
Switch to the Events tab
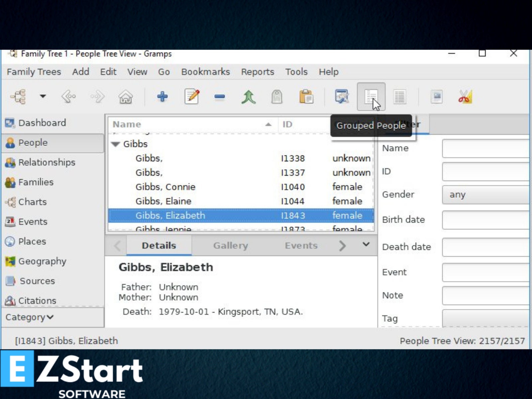click(301, 246)
